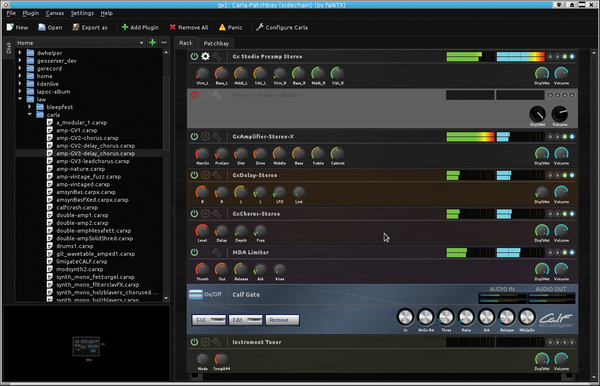The image size is (600, 386).
Task: Click the Panic warning icon
Action: click(222, 27)
